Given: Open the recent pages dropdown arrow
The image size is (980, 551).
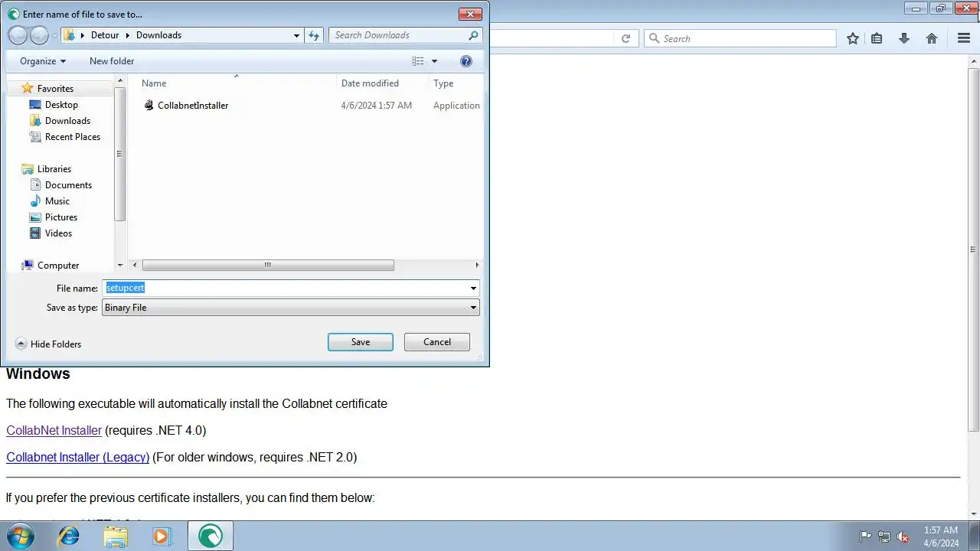Looking at the screenshot, I should coord(55,35).
